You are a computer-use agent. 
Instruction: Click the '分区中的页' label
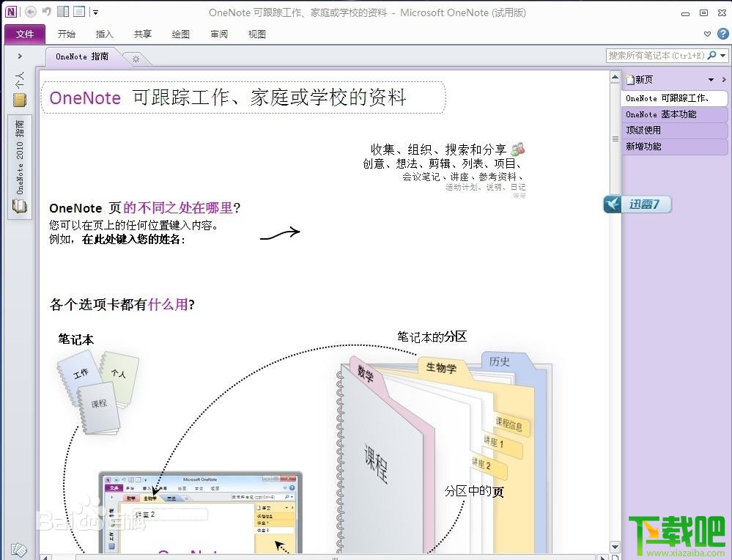coord(474,491)
